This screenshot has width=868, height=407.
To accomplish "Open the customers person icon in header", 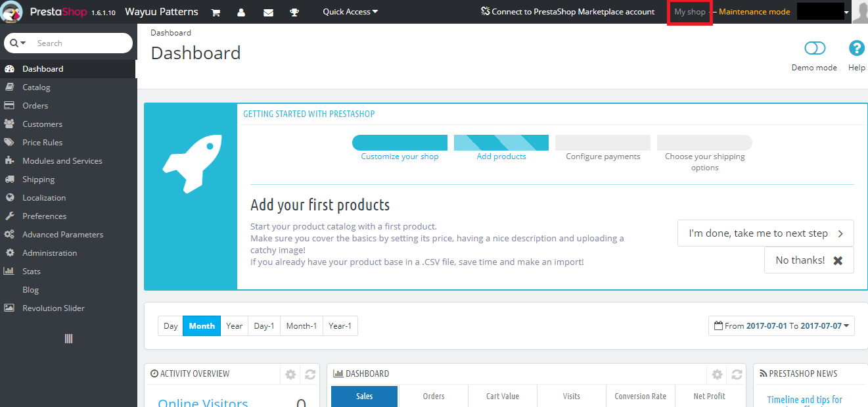I will (241, 12).
